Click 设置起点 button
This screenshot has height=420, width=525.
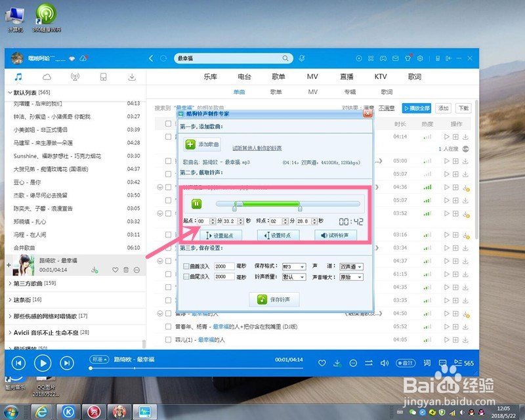click(220, 236)
